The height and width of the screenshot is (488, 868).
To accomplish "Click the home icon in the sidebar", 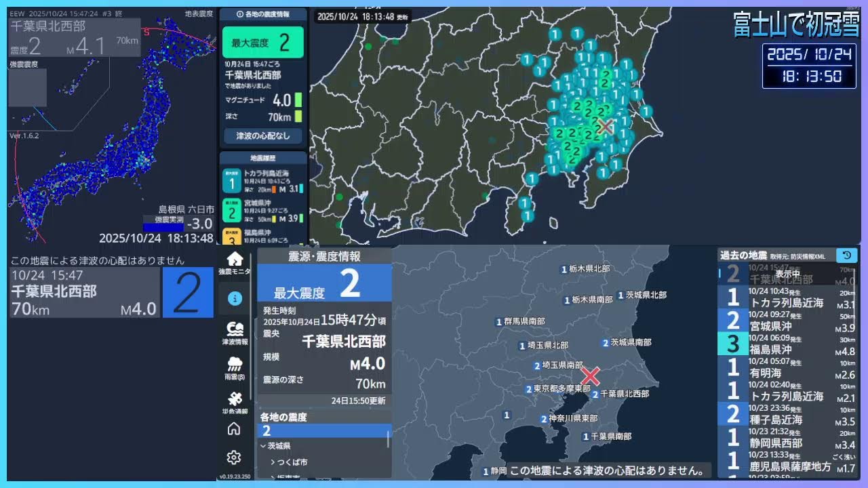I will (234, 428).
